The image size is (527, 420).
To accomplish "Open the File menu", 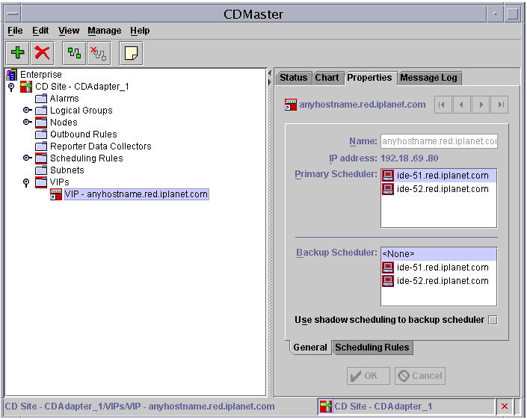I will pyautogui.click(x=15, y=31).
